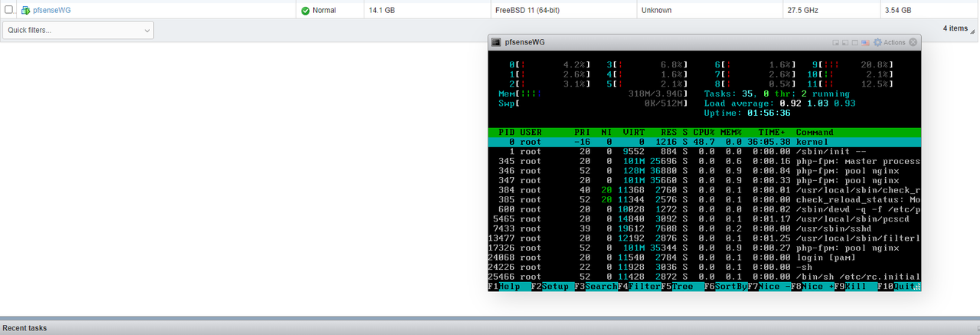Image resolution: width=980 pixels, height=335 pixels.
Task: Select the /sbin/devd process row PID 600
Action: tap(704, 209)
